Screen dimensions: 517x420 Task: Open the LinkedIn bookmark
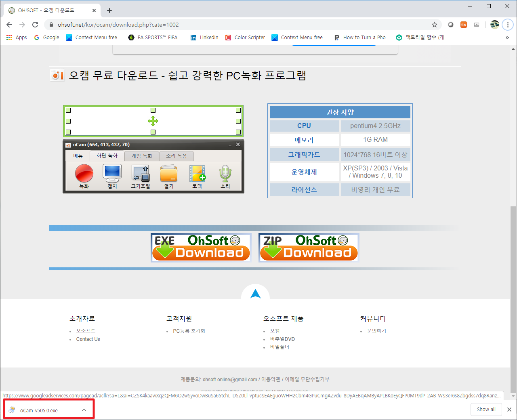coord(204,37)
